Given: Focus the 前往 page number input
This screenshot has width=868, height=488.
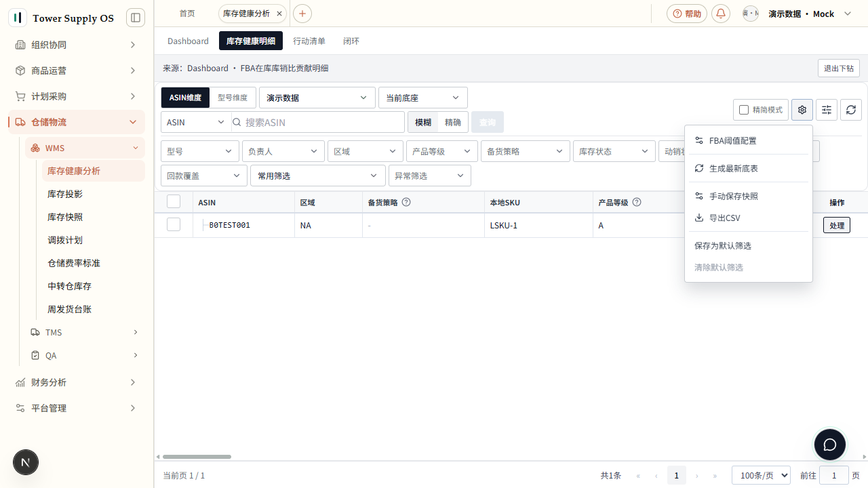Looking at the screenshot, I should [x=834, y=475].
